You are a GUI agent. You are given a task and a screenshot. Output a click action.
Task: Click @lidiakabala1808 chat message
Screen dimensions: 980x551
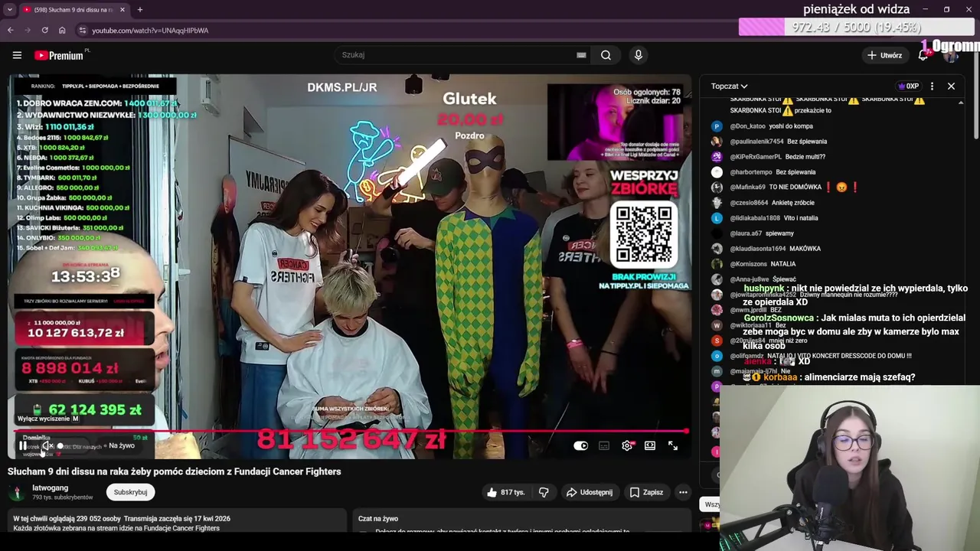coord(774,218)
